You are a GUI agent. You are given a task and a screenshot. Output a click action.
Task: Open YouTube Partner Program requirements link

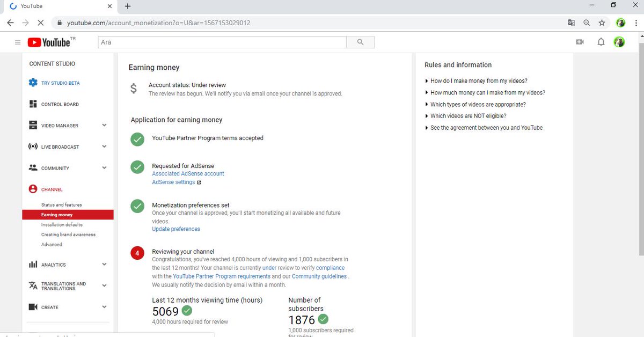[x=222, y=276]
